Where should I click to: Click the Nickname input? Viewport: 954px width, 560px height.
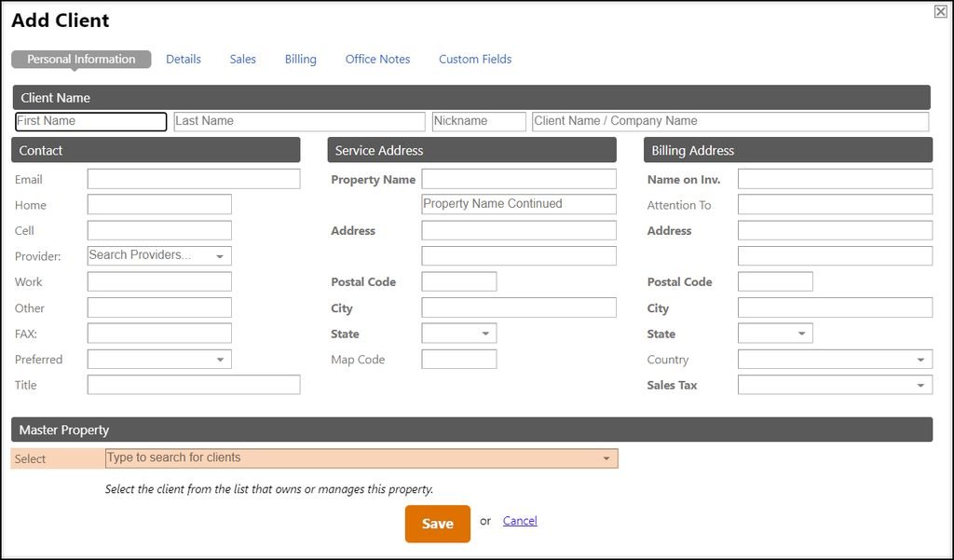[x=479, y=121]
